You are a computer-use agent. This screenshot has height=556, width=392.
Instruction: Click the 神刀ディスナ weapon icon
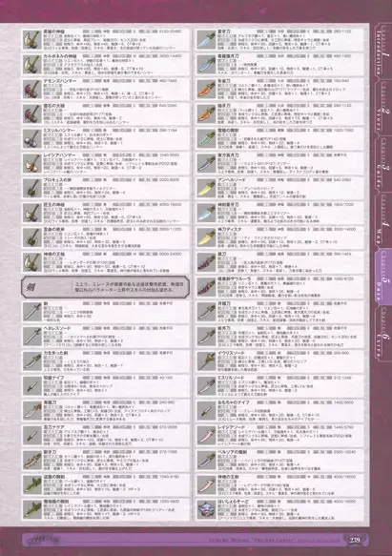(206, 237)
